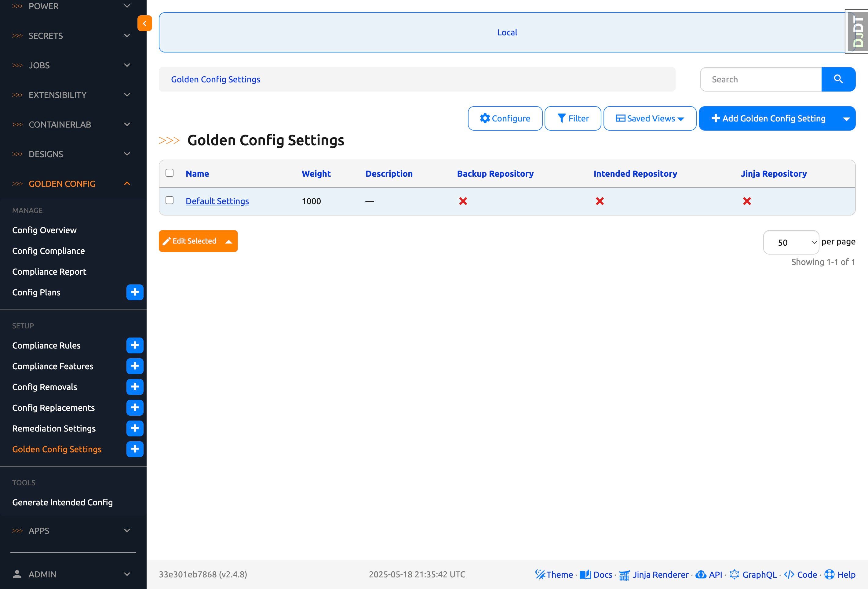Click plus icon beside Compliance Rules
Image resolution: width=868 pixels, height=589 pixels.
(135, 345)
